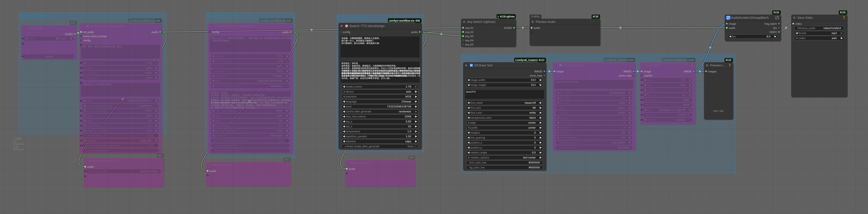Open the Save Video format mp4 dropdown
This screenshot has height=214, width=868.
click(x=819, y=33)
